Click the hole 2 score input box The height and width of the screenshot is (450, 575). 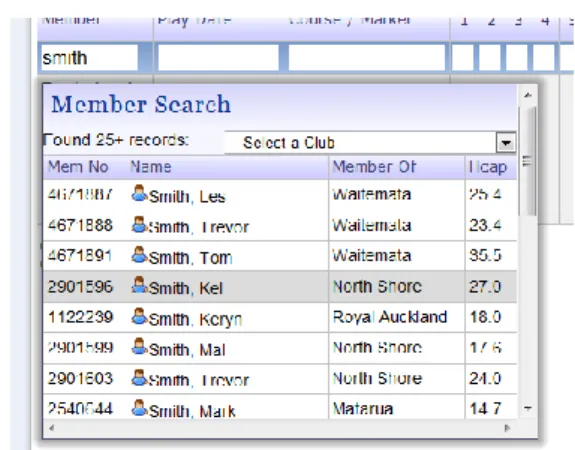[x=490, y=58]
